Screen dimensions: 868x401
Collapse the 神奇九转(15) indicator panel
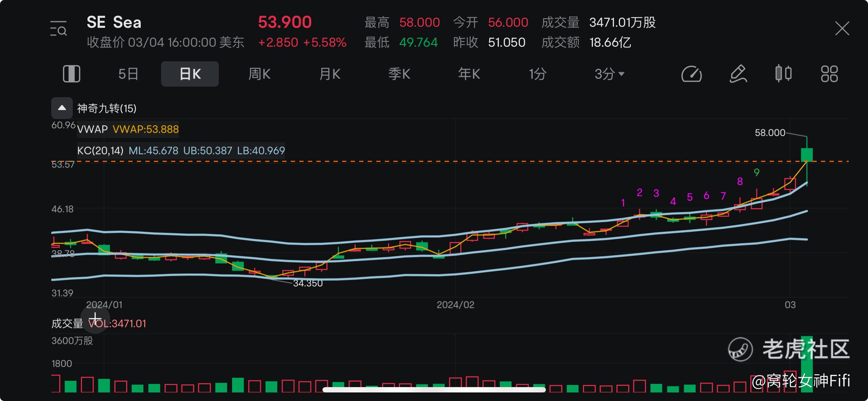point(61,108)
